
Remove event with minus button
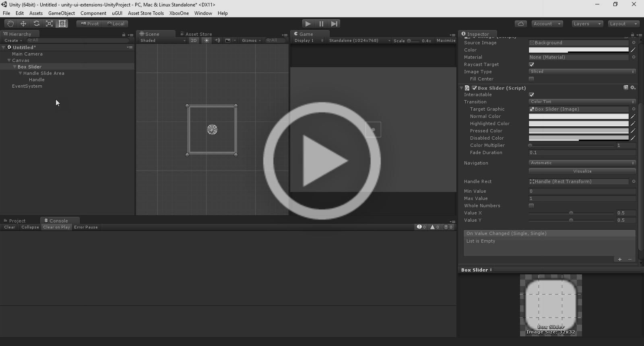click(x=630, y=259)
